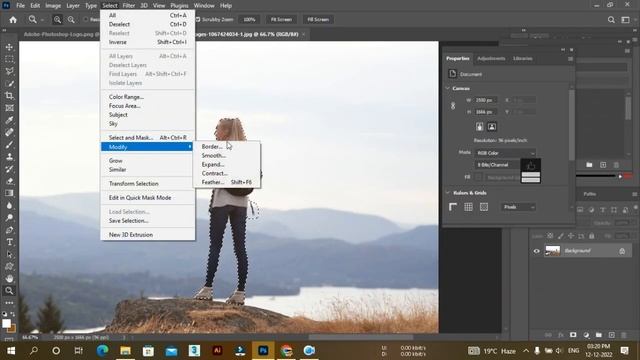This screenshot has width=640, height=360.
Task: Select the Spot Healing Brush tool
Action: click(9, 133)
